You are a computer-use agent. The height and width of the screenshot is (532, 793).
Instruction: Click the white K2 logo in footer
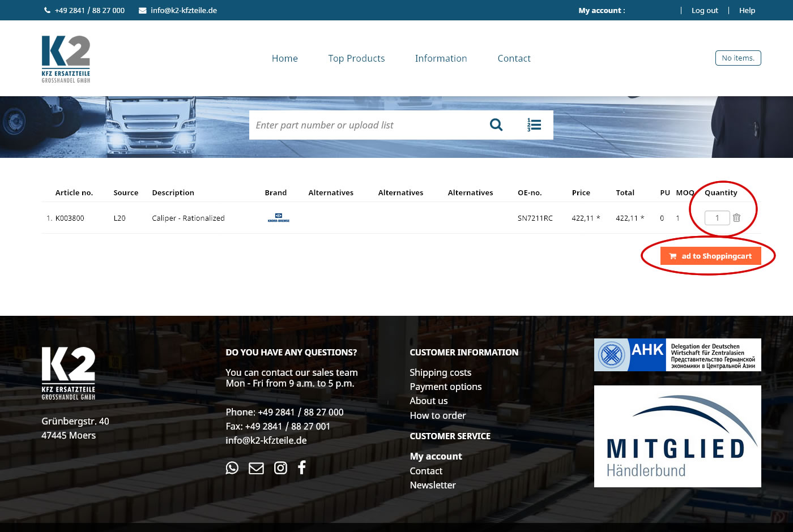(69, 374)
